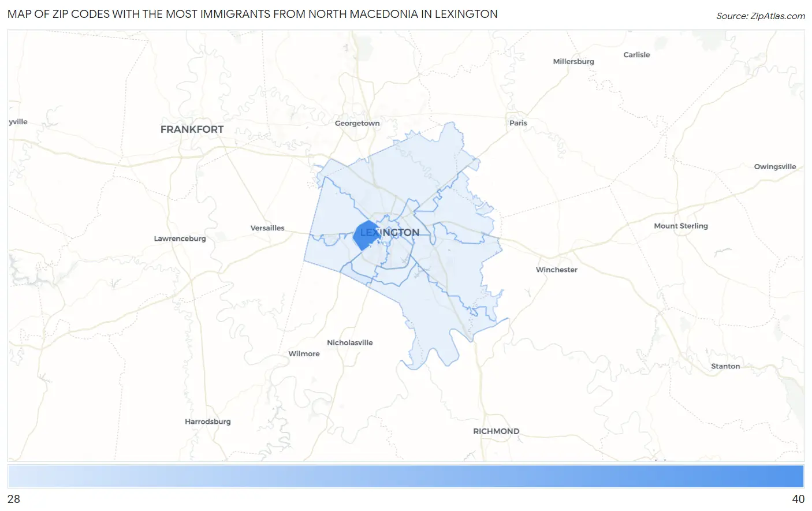
Task: Select the Owingsville label
Action: coord(775,167)
